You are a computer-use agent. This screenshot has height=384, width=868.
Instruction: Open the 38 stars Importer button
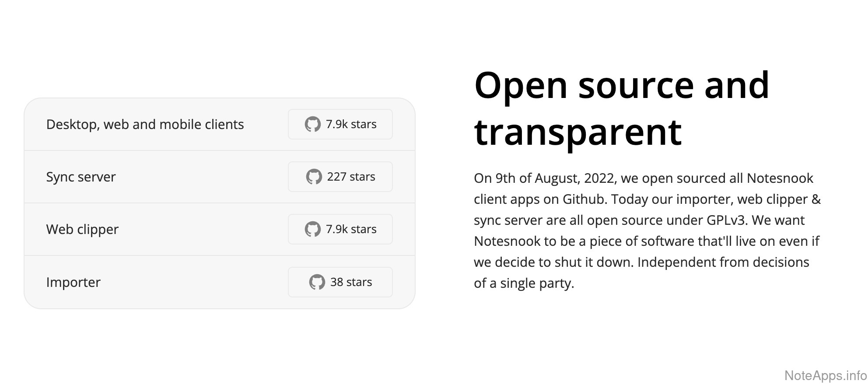(x=340, y=282)
